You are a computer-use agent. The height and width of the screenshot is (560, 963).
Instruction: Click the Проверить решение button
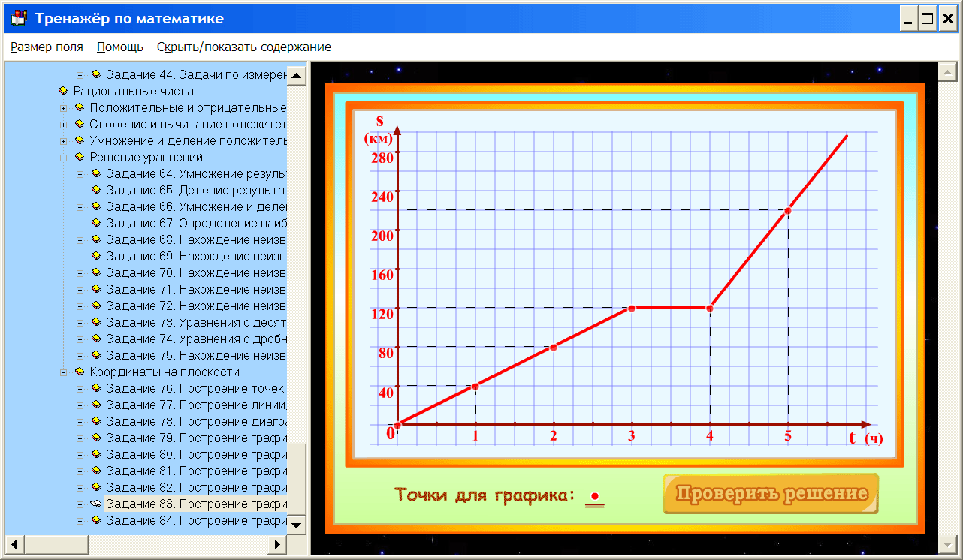(771, 494)
